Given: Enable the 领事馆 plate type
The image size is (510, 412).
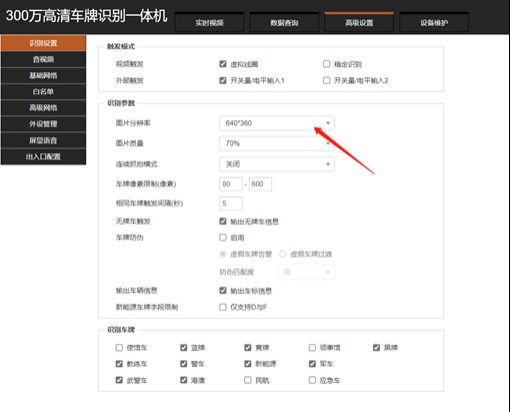Looking at the screenshot, I should tap(312, 348).
